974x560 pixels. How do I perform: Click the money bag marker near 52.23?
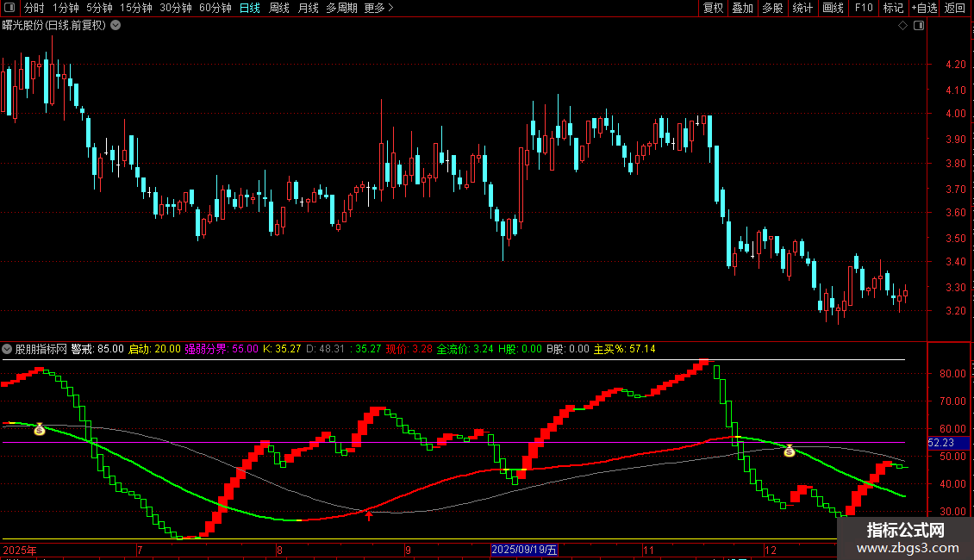pyautogui.click(x=789, y=451)
